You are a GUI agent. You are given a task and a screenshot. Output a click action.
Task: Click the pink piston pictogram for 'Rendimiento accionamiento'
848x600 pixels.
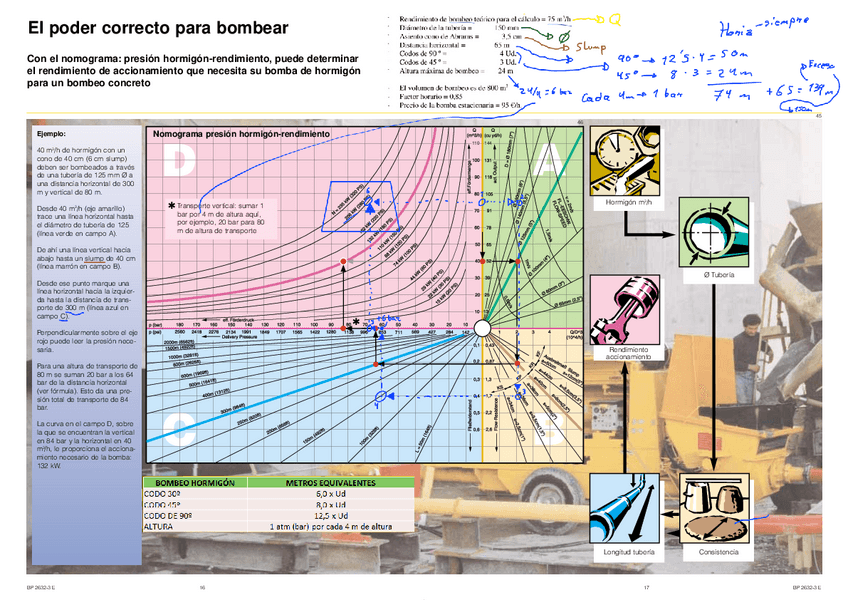click(x=625, y=309)
